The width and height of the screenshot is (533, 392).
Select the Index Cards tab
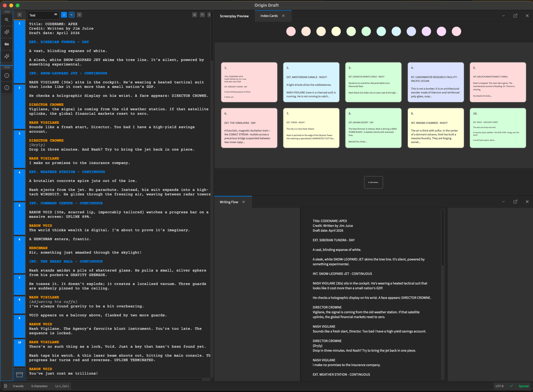pyautogui.click(x=269, y=16)
